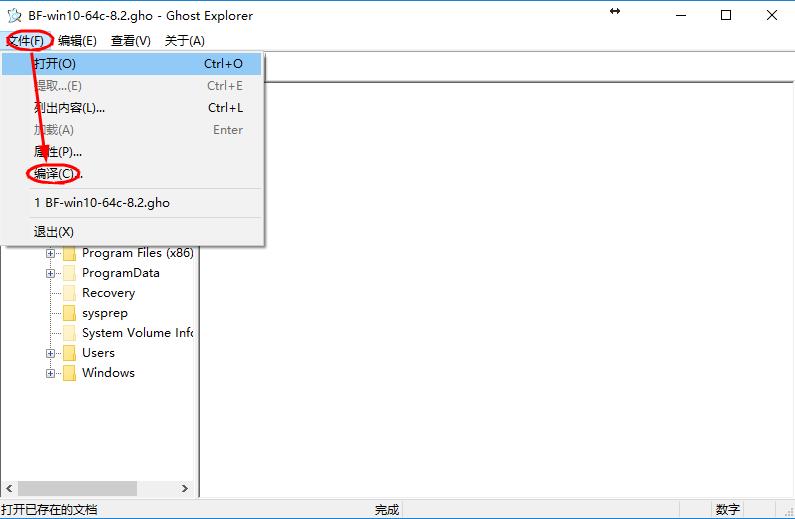Click the 完成 status bar text

coord(387,509)
